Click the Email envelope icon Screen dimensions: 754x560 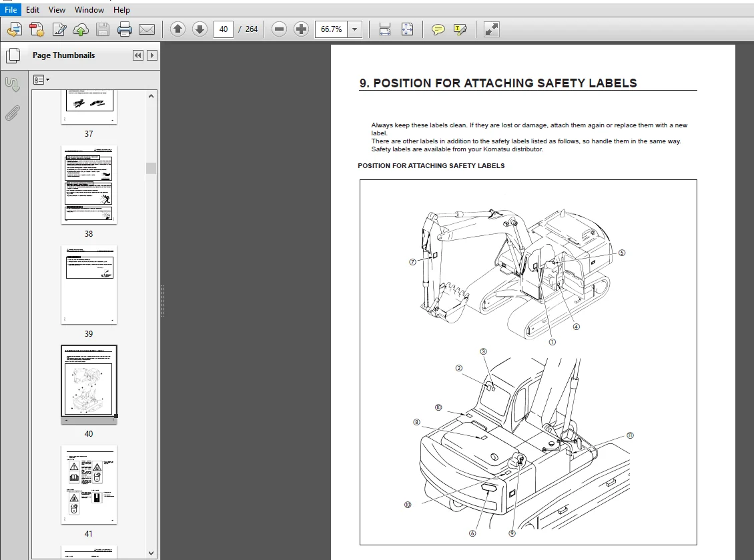click(x=147, y=29)
